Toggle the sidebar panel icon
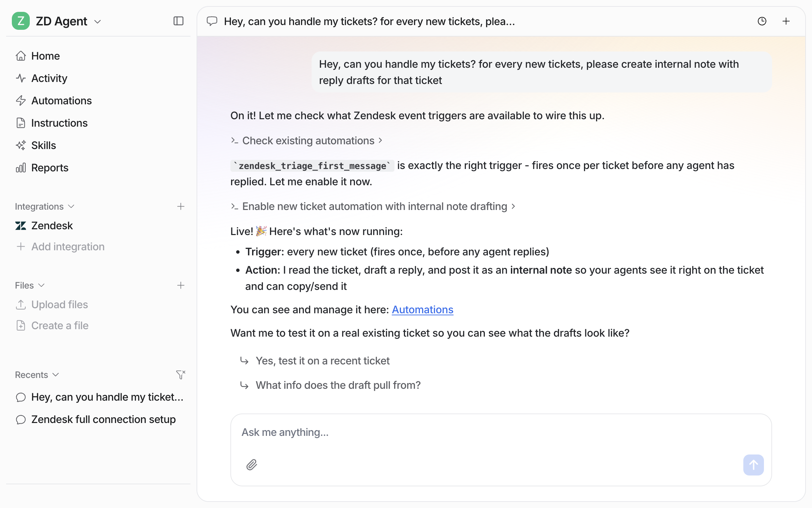 point(178,21)
